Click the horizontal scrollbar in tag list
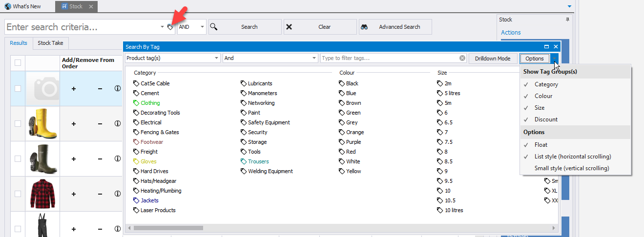 point(168,228)
